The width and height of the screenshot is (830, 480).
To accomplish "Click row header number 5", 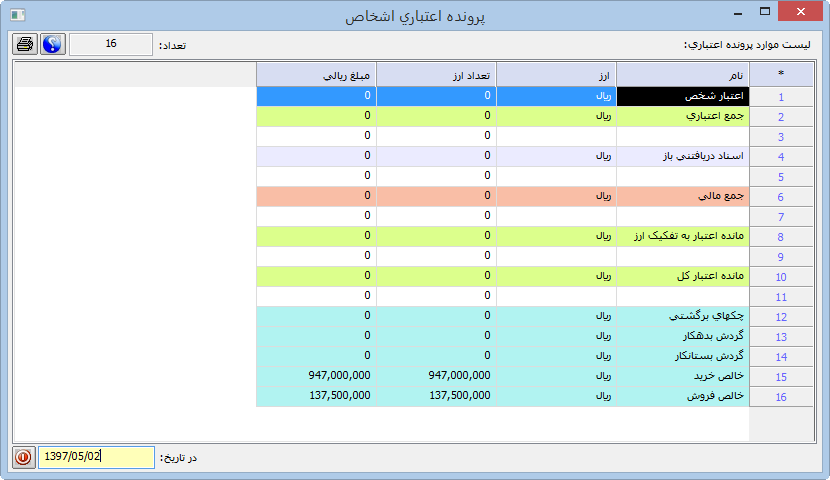I will tap(781, 177).
